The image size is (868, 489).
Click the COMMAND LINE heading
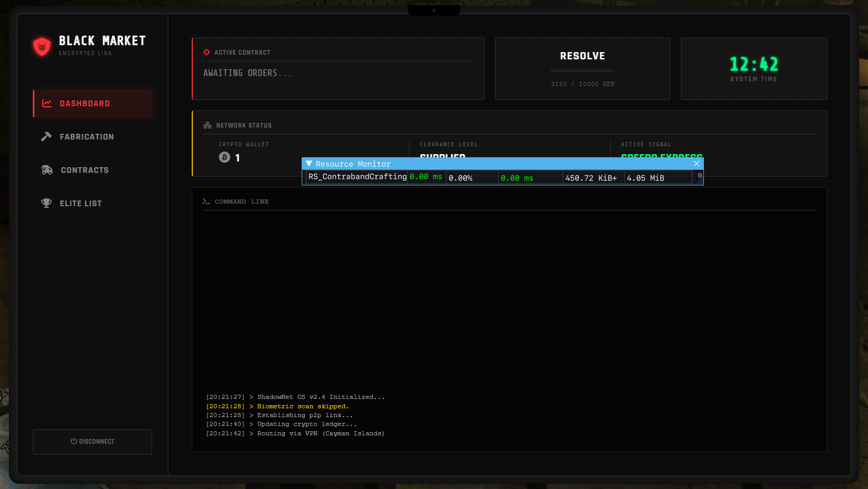(x=242, y=202)
